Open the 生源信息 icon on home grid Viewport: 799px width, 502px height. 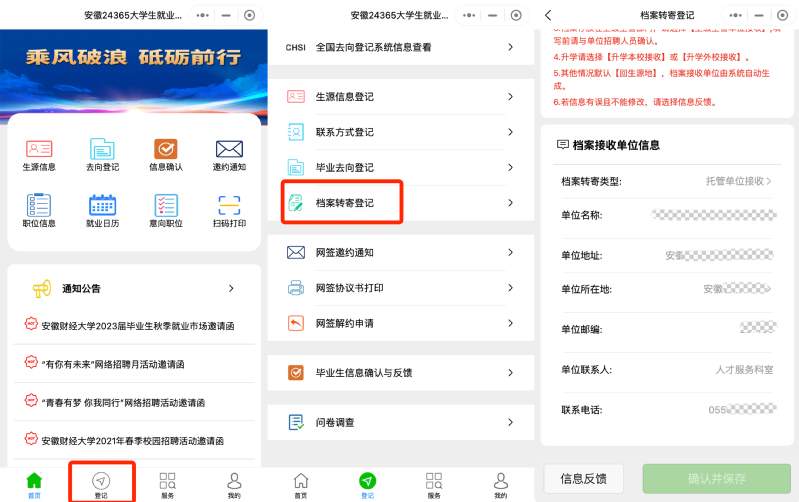(39, 150)
